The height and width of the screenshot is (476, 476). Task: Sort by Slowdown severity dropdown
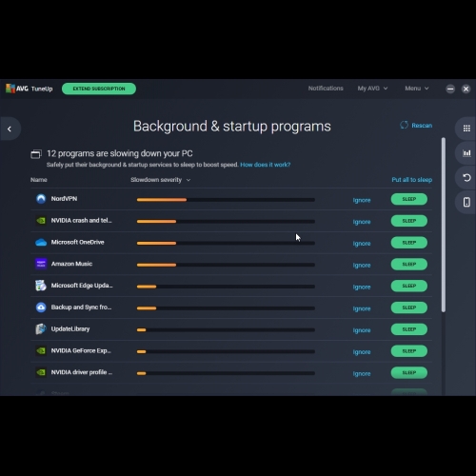161,180
